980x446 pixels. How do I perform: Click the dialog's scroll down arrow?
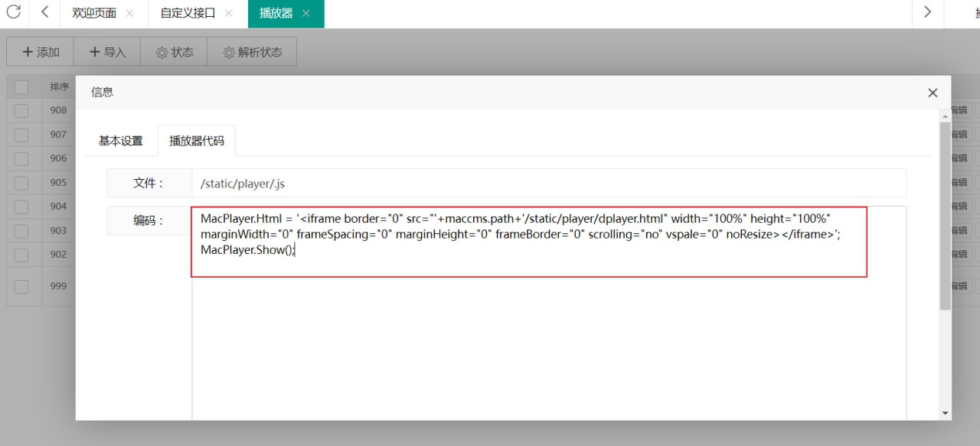click(x=945, y=413)
